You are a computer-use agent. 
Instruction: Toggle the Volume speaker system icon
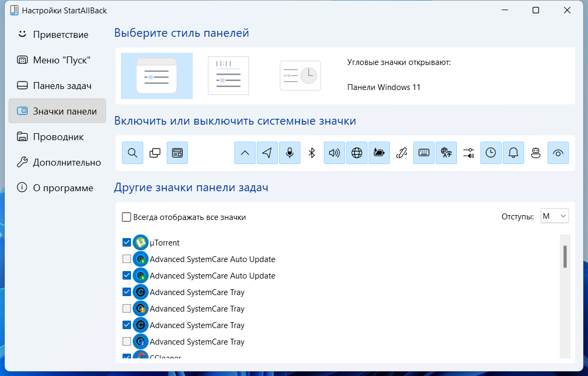pos(334,153)
